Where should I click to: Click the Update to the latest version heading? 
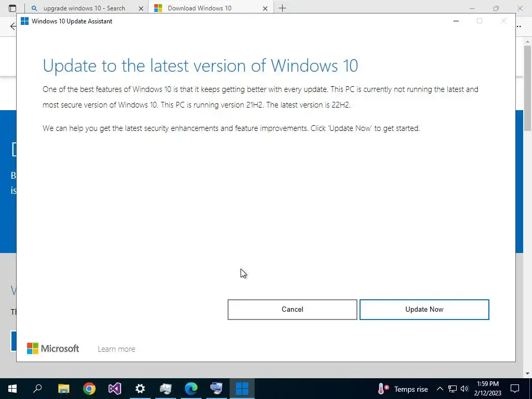[x=200, y=65]
